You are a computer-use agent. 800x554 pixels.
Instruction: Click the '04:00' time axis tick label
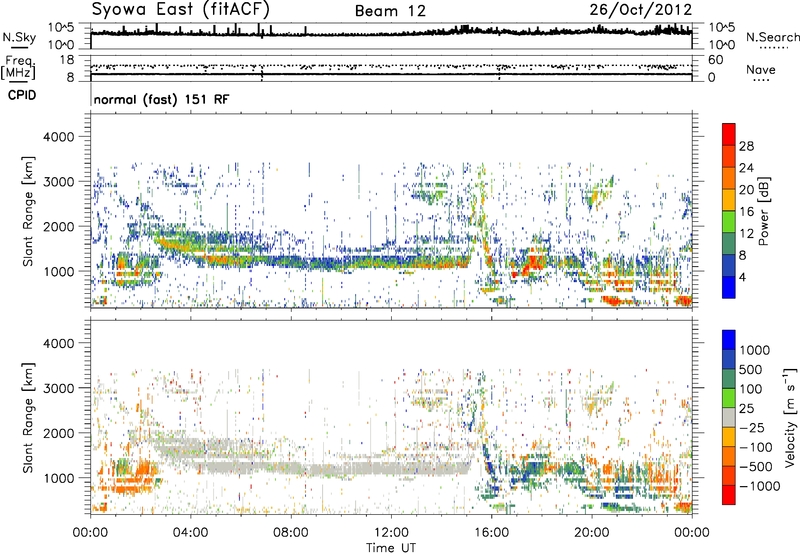tap(190, 533)
